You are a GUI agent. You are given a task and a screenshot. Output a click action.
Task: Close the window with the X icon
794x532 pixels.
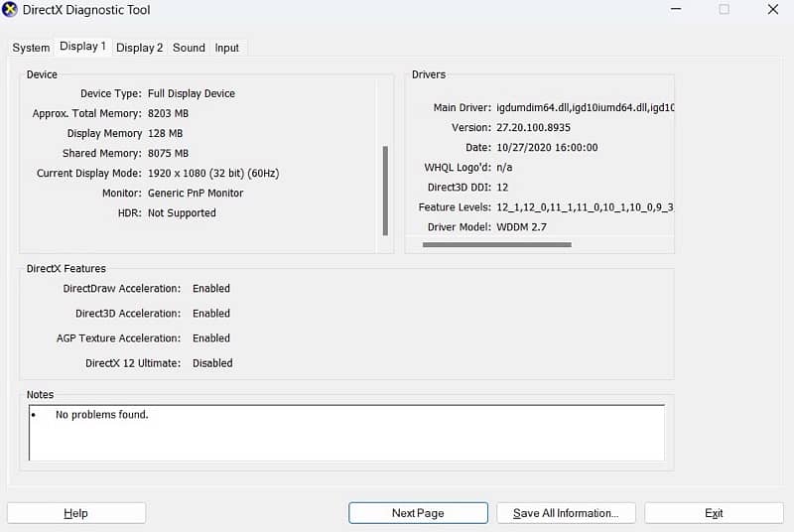click(773, 10)
